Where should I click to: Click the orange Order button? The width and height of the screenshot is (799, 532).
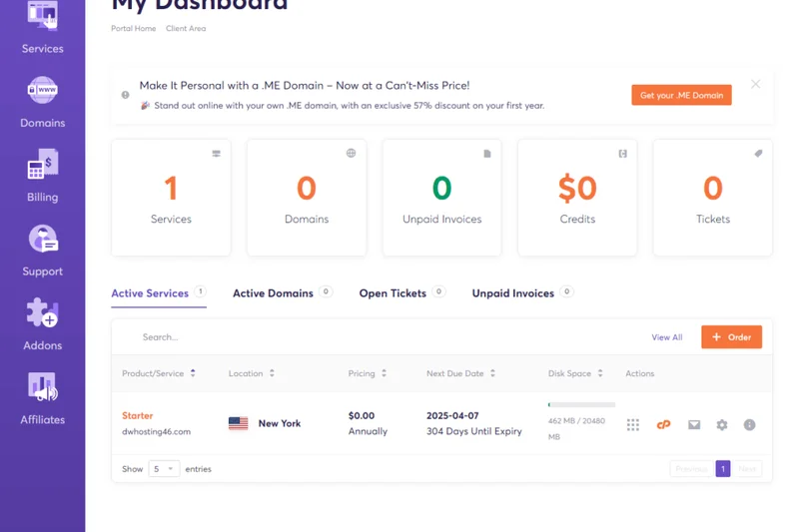pos(731,337)
